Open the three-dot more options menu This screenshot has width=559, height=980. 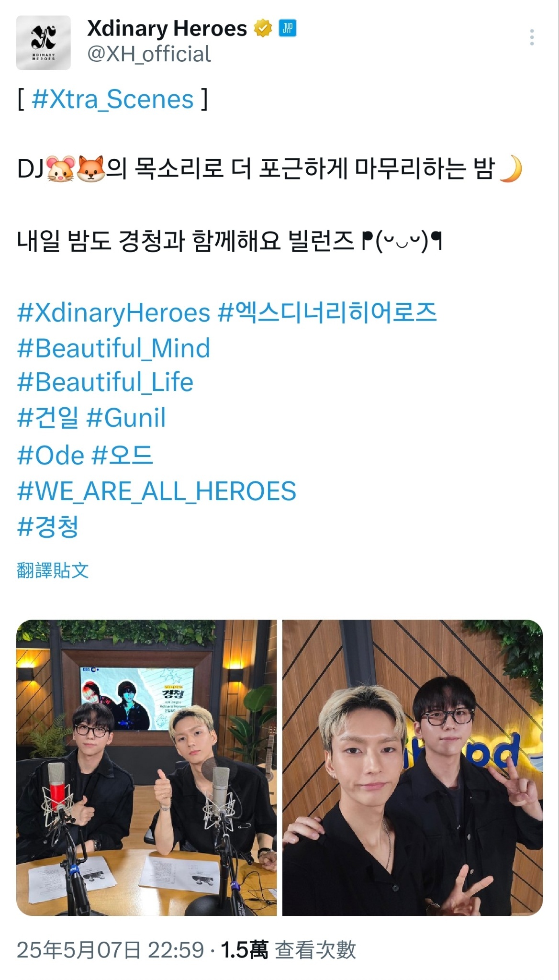click(532, 37)
